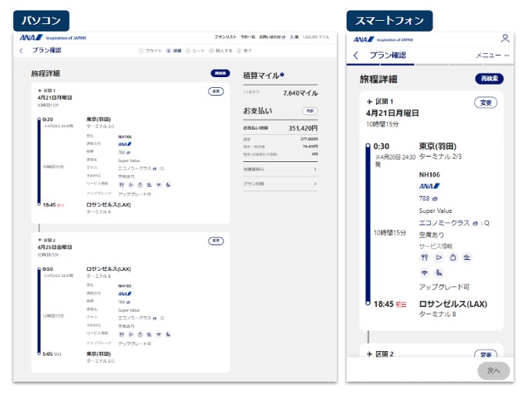Click the meal service icon in PC 区間2
532x395 pixels.
pyautogui.click(x=122, y=335)
